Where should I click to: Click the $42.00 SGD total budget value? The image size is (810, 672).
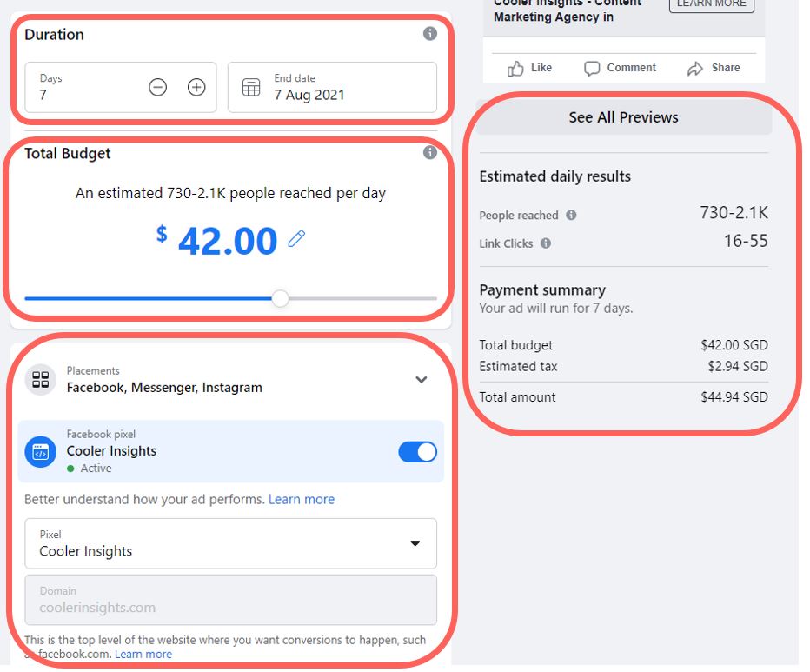(x=734, y=345)
